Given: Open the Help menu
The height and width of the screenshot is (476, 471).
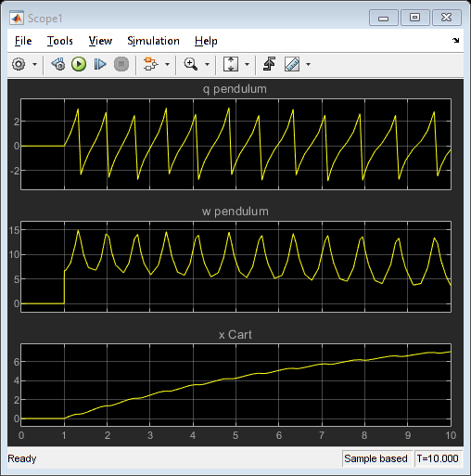Looking at the screenshot, I should coord(206,41).
